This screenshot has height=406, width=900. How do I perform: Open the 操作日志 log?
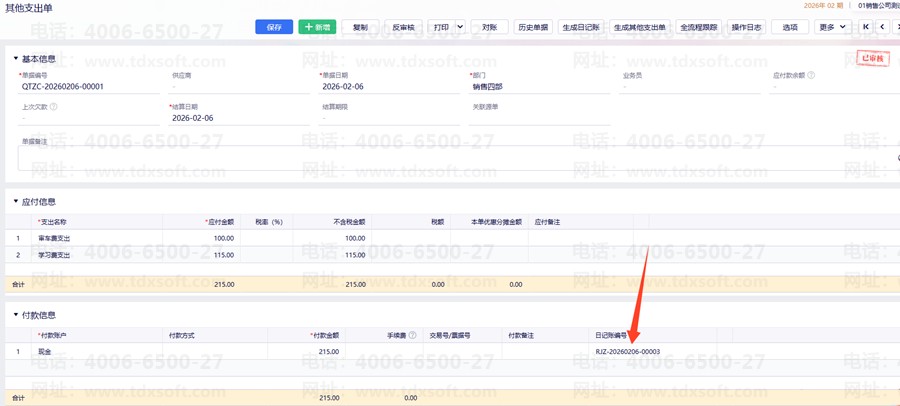[746, 27]
